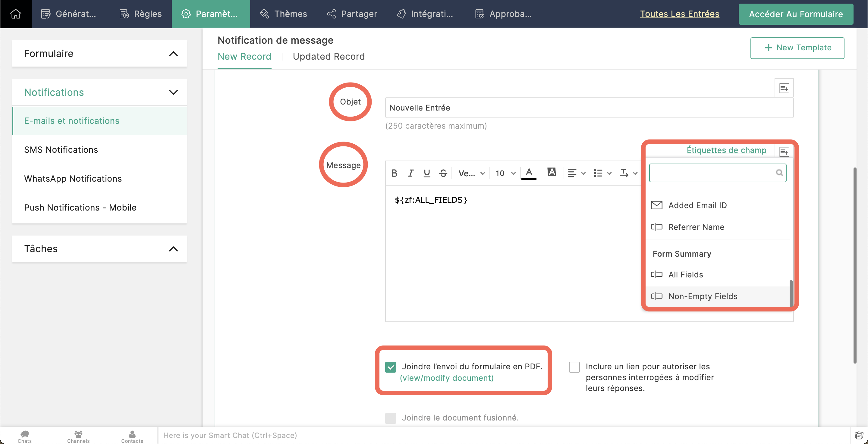The image size is (868, 444).
Task: Open the font size 10 dropdown
Action: click(x=505, y=173)
